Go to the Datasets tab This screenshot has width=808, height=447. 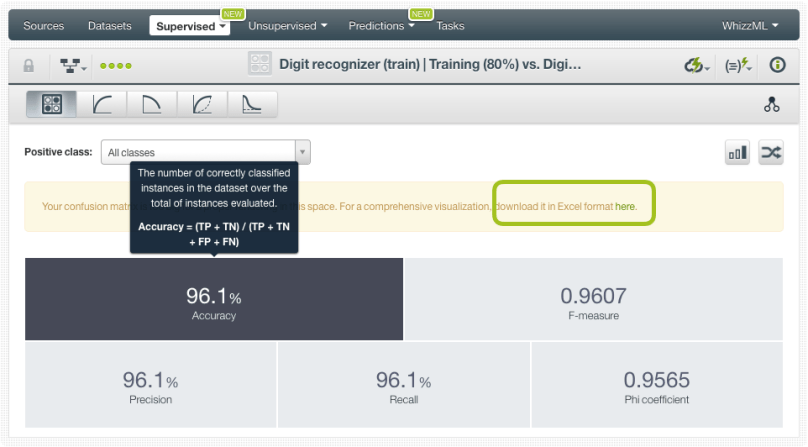click(x=109, y=25)
